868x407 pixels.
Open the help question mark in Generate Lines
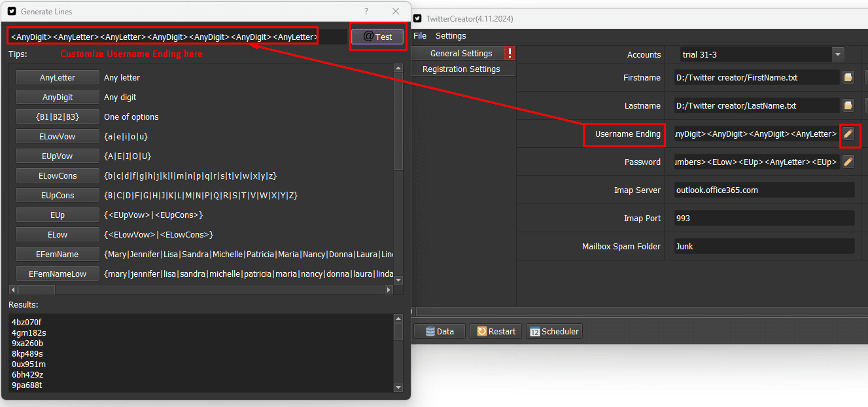tap(366, 11)
